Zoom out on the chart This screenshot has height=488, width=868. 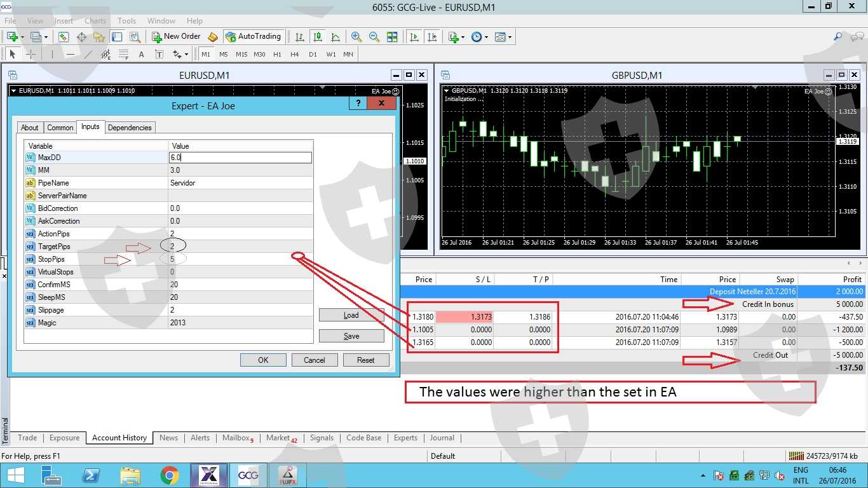click(x=374, y=37)
